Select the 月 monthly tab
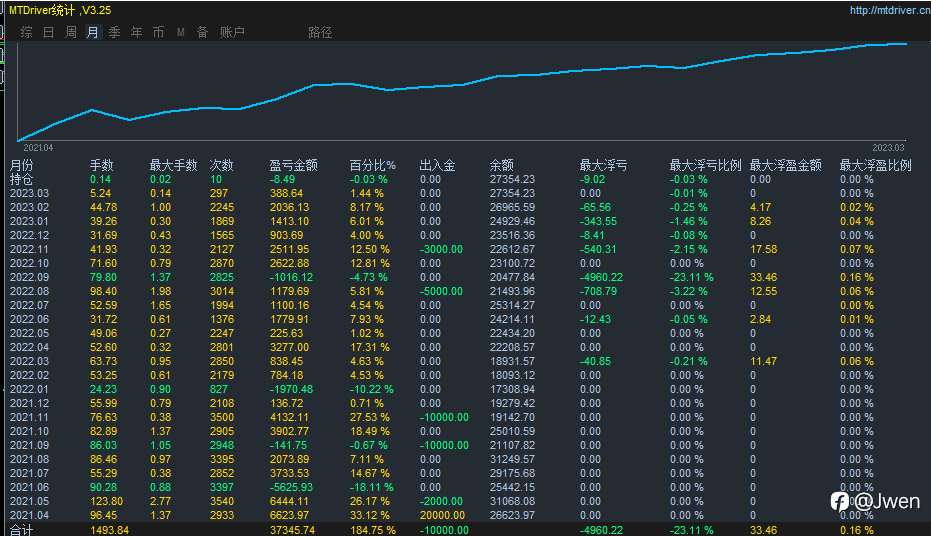This screenshot has height=536, width=931. pos(93,32)
